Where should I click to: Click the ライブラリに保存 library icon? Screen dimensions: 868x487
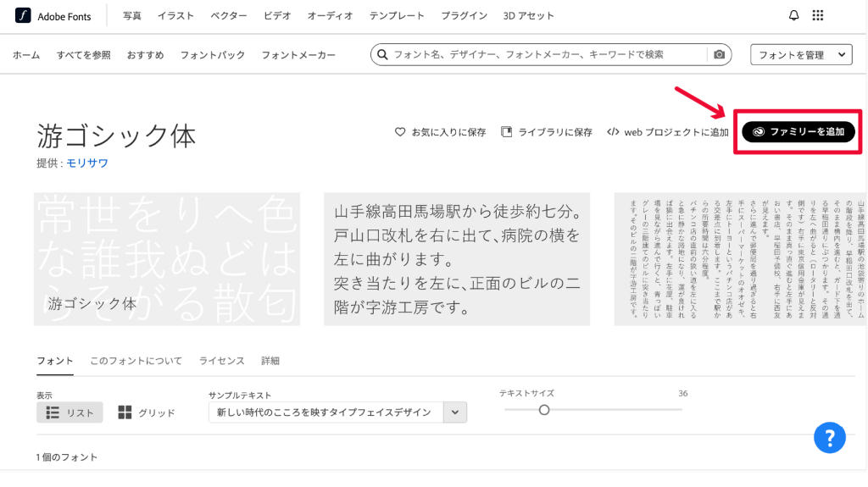point(506,132)
